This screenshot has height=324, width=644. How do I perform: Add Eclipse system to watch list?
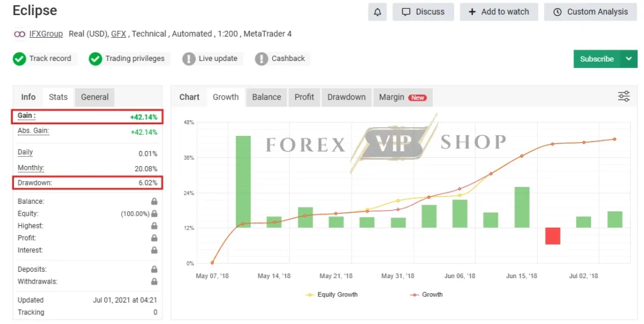(x=499, y=12)
